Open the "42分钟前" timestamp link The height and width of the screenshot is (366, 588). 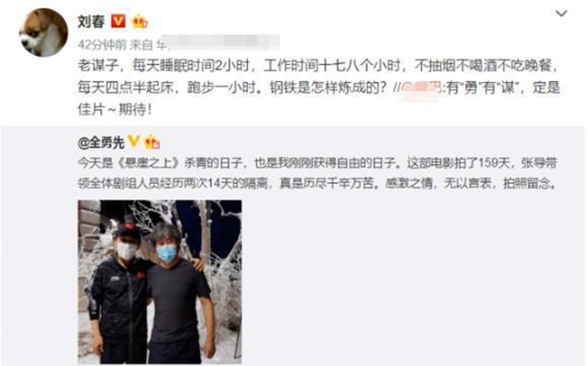point(102,45)
